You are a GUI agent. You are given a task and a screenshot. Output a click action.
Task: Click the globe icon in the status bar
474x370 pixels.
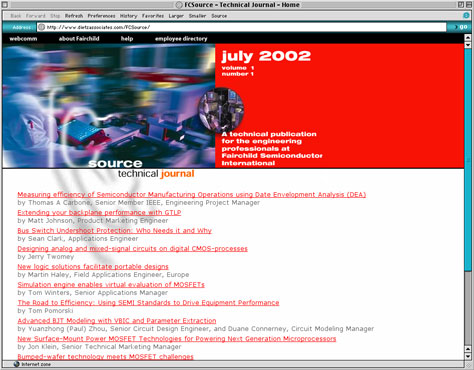tap(16, 364)
